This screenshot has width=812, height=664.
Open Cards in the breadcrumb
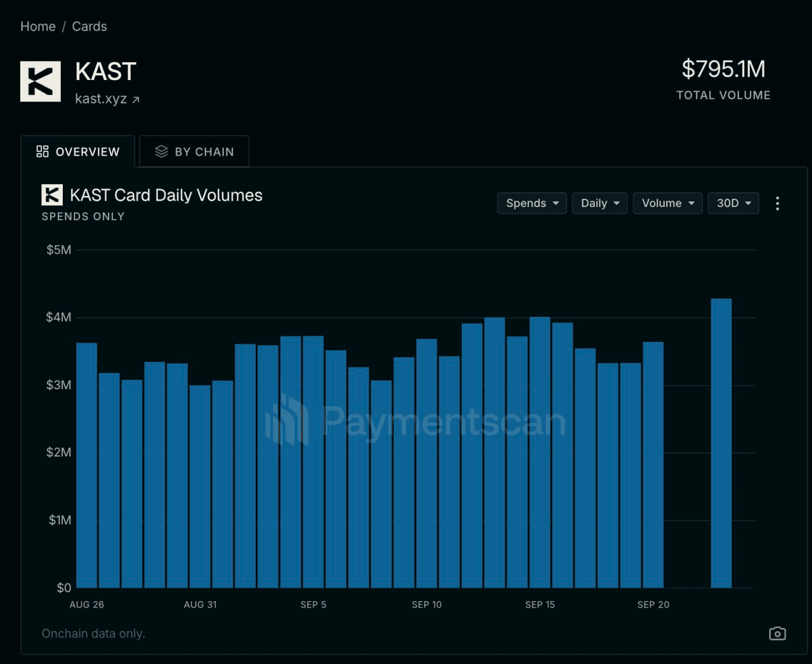tap(89, 27)
